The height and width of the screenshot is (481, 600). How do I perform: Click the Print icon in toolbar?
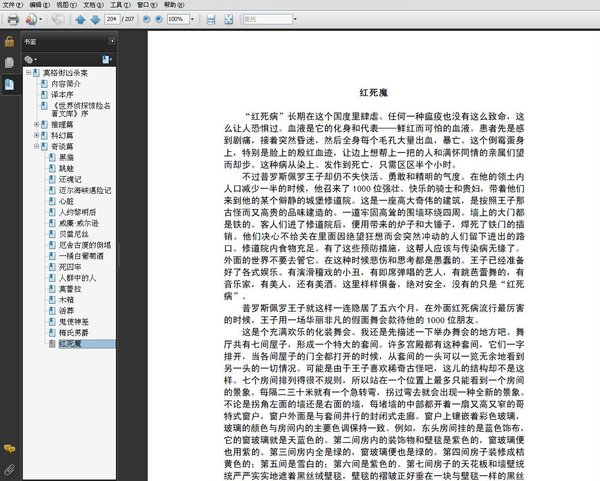point(13,19)
